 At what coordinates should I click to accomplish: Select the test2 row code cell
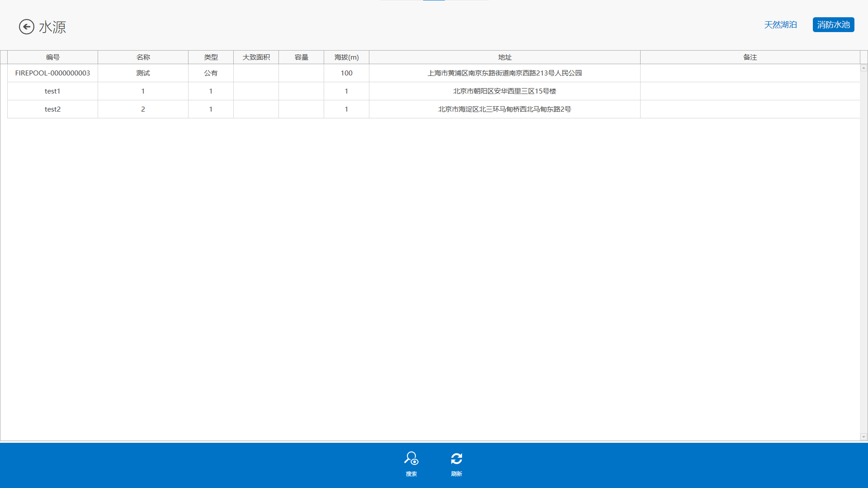(52, 109)
